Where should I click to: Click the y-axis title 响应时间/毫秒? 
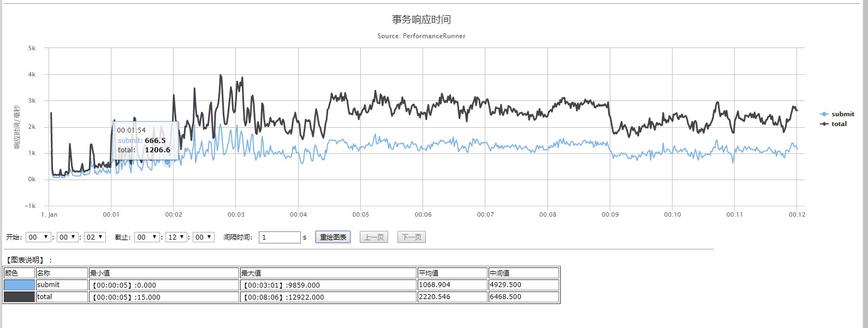pyautogui.click(x=17, y=127)
